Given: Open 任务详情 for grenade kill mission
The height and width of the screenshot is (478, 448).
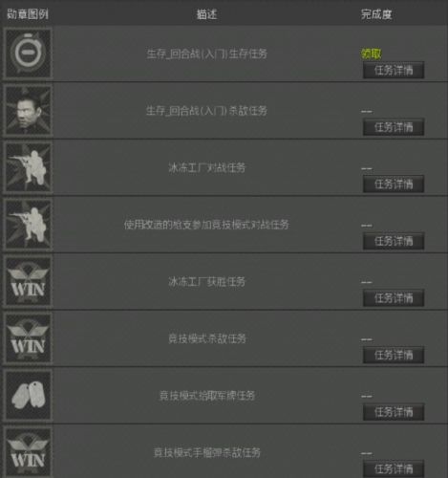Looking at the screenshot, I should 394,468.
